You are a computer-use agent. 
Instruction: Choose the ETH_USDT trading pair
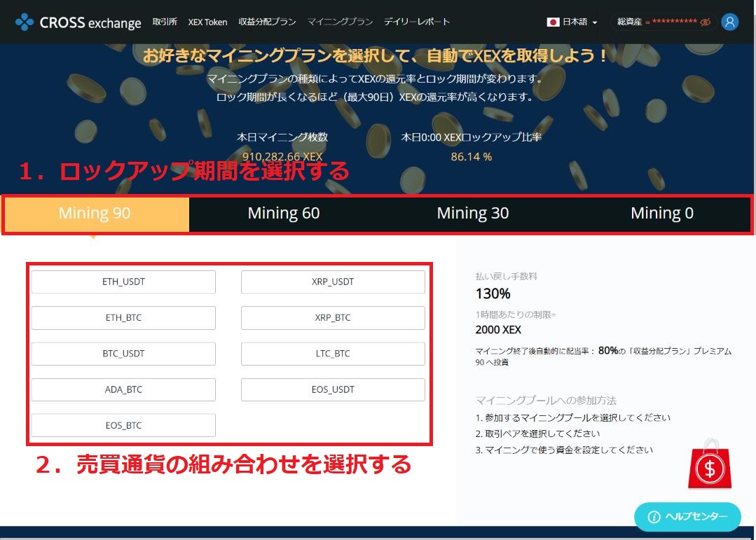123,282
